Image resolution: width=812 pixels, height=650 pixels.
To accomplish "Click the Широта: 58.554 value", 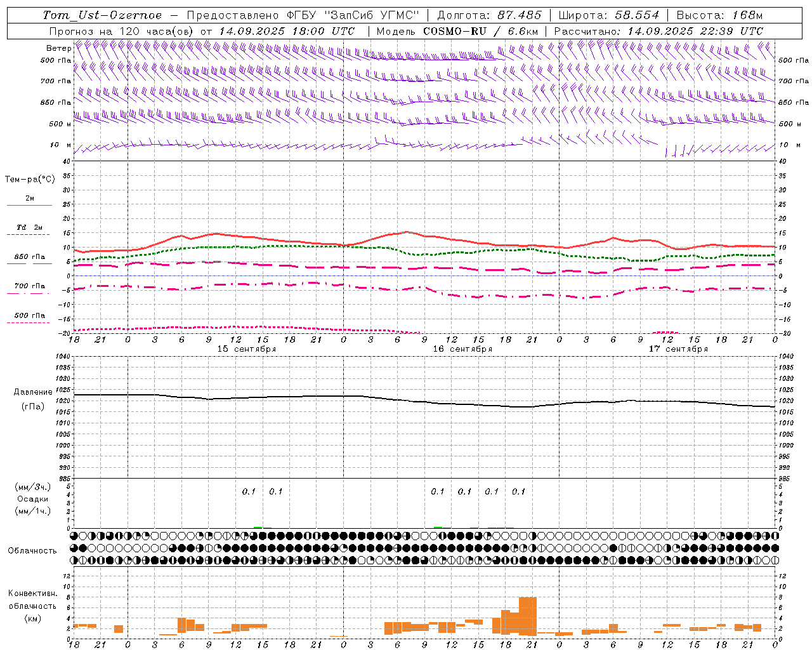I will [x=609, y=15].
